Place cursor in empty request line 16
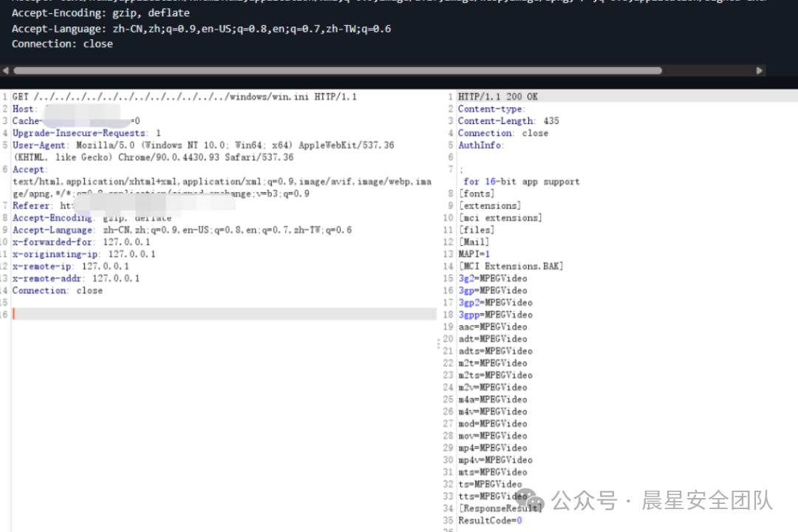This screenshot has height=532, width=798. pyautogui.click(x=222, y=315)
